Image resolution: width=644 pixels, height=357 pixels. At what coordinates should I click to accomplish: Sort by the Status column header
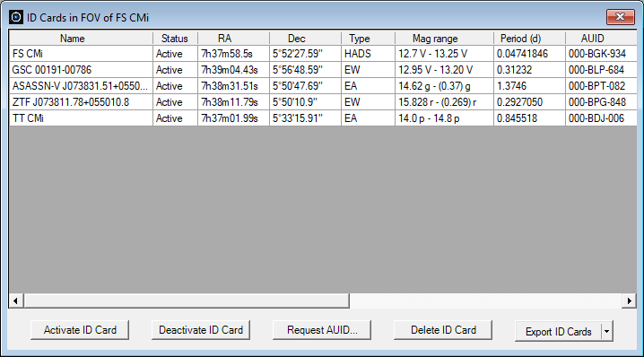click(x=176, y=39)
